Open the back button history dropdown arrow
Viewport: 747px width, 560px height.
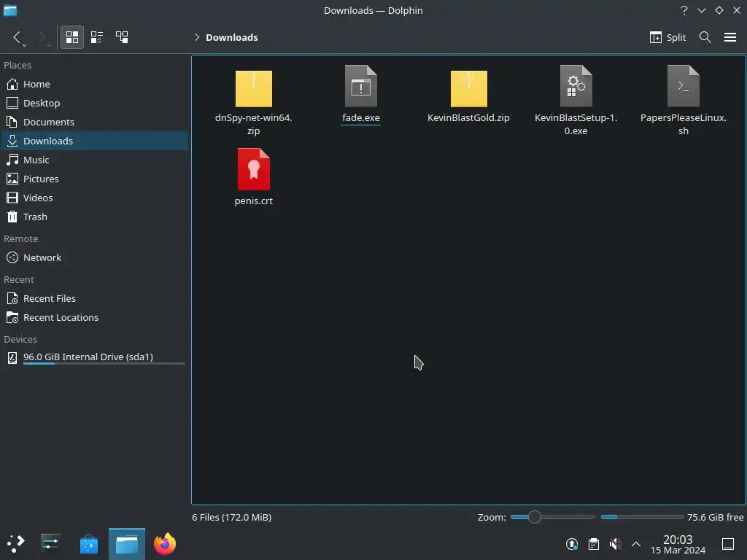point(24,44)
